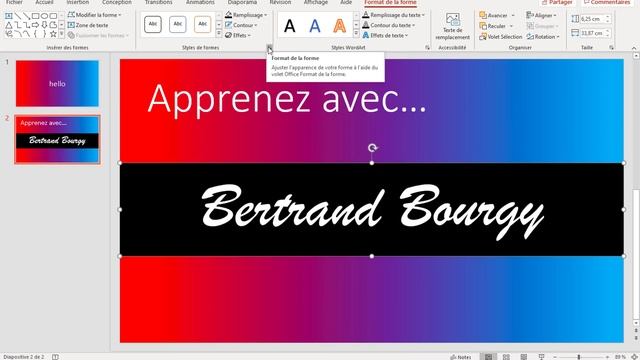Switch to Insertion tab

point(78,2)
